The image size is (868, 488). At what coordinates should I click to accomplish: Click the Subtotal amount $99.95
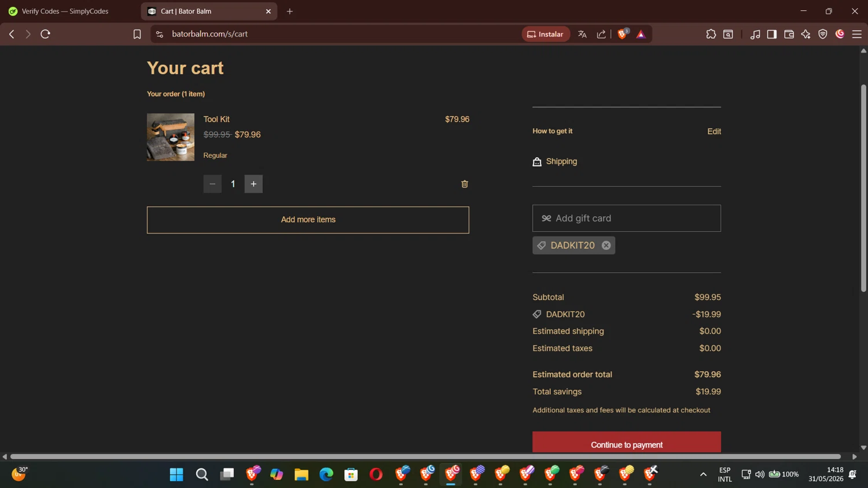click(708, 297)
